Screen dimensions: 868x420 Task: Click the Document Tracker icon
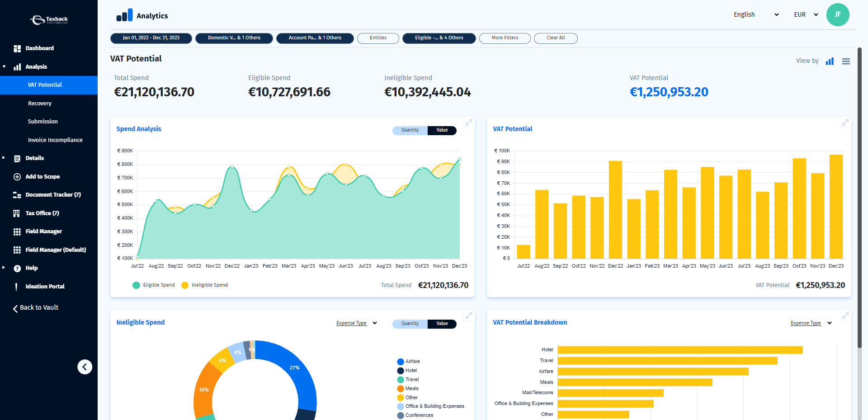pyautogui.click(x=17, y=195)
